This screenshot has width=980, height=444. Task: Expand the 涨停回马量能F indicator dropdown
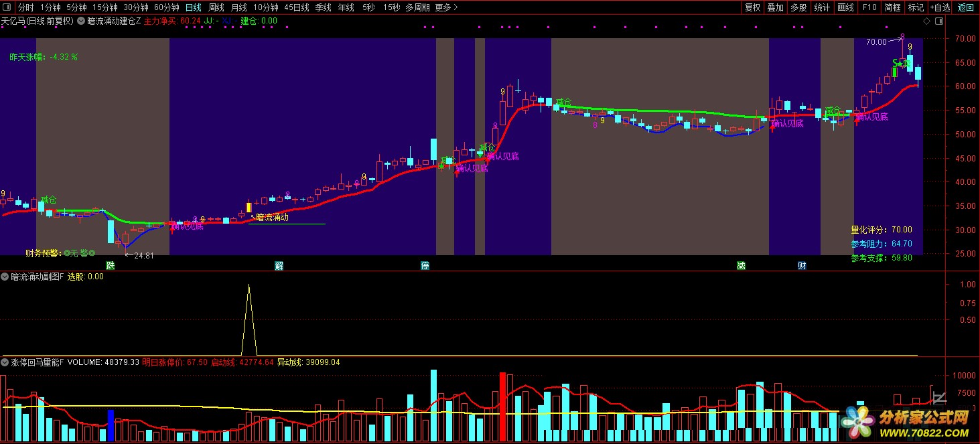5,362
